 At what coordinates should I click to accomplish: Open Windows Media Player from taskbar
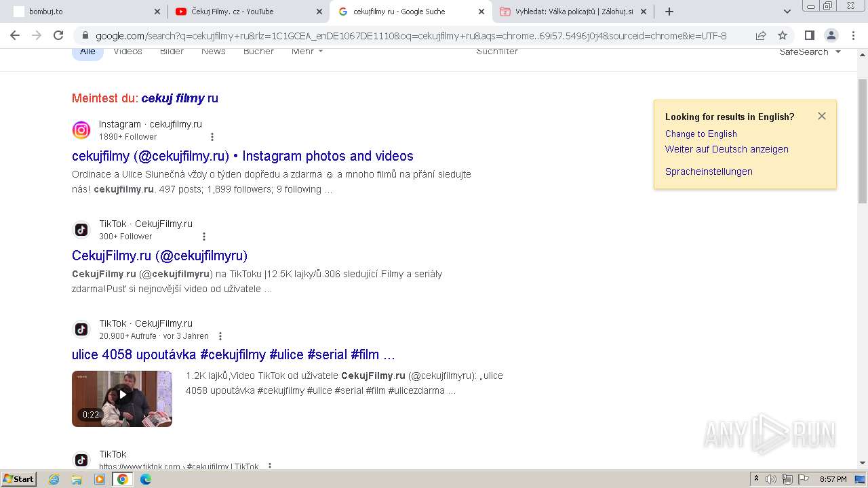(x=100, y=479)
